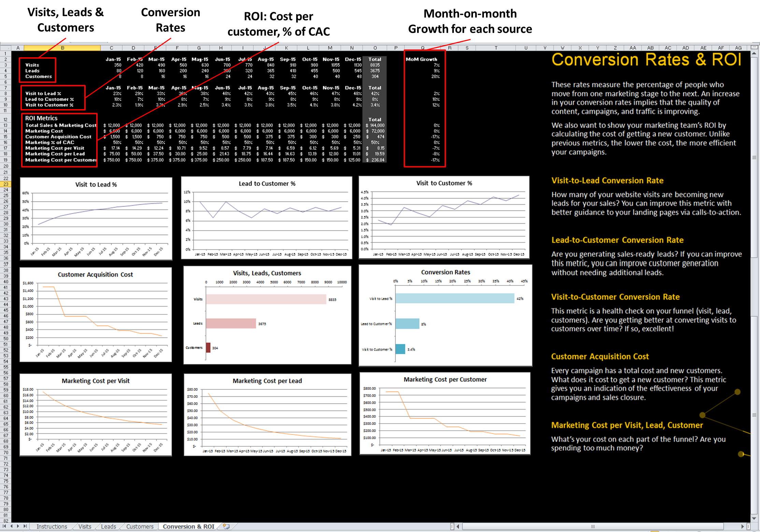Switch to the Visits sheet tab
760x532 pixels.
(85, 526)
